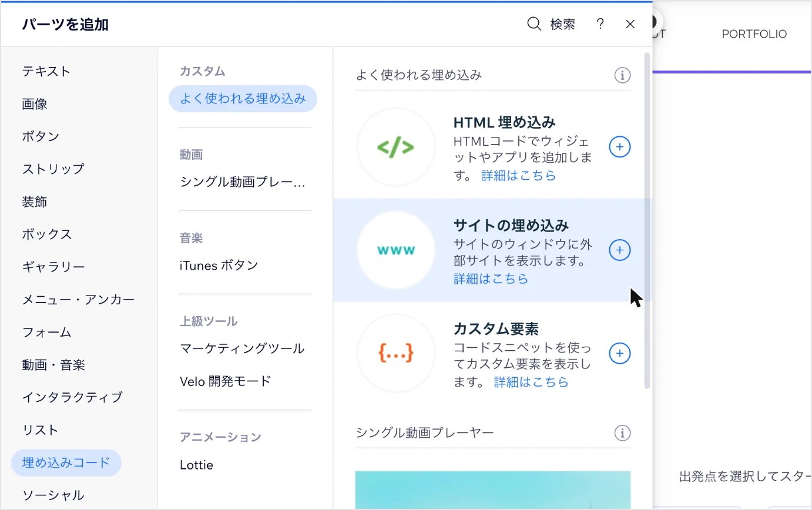Image resolution: width=812 pixels, height=510 pixels.
Task: Select テキスト in the parts list
Action: click(x=46, y=71)
